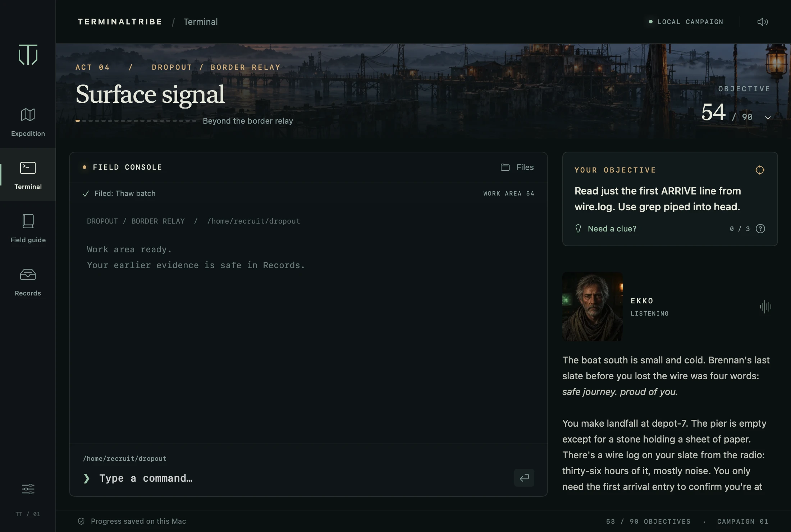Click the clue help question mark icon
This screenshot has height=532, width=791.
[760, 229]
